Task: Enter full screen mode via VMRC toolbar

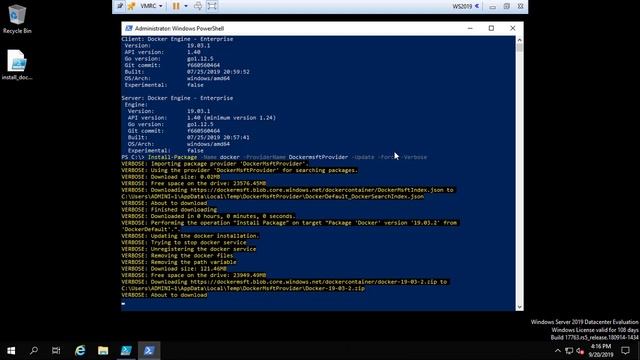Action: (x=212, y=6)
